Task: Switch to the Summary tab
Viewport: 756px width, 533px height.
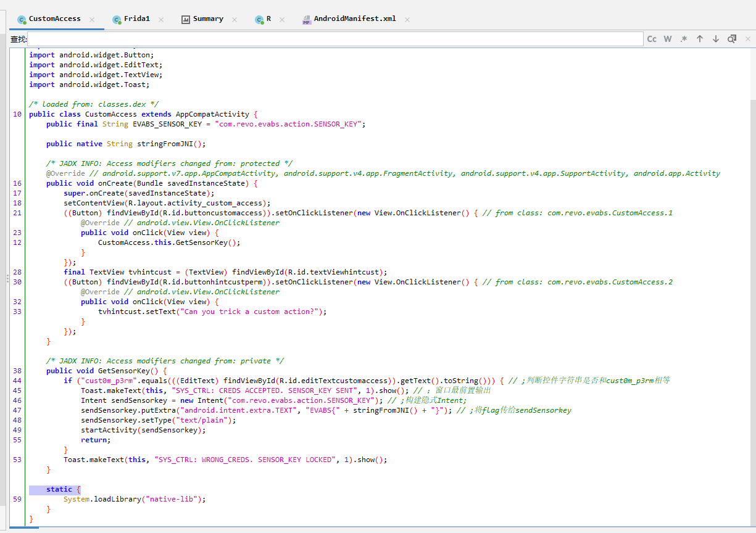Action: point(208,19)
